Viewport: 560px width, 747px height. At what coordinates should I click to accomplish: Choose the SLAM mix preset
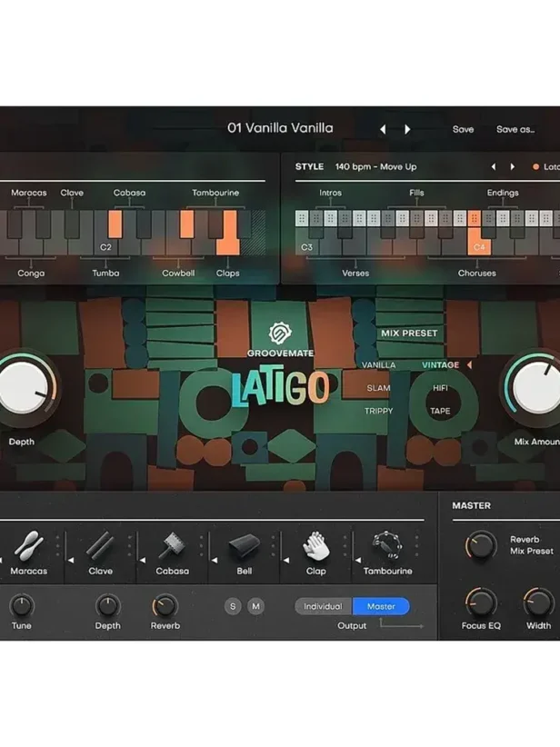coord(378,388)
